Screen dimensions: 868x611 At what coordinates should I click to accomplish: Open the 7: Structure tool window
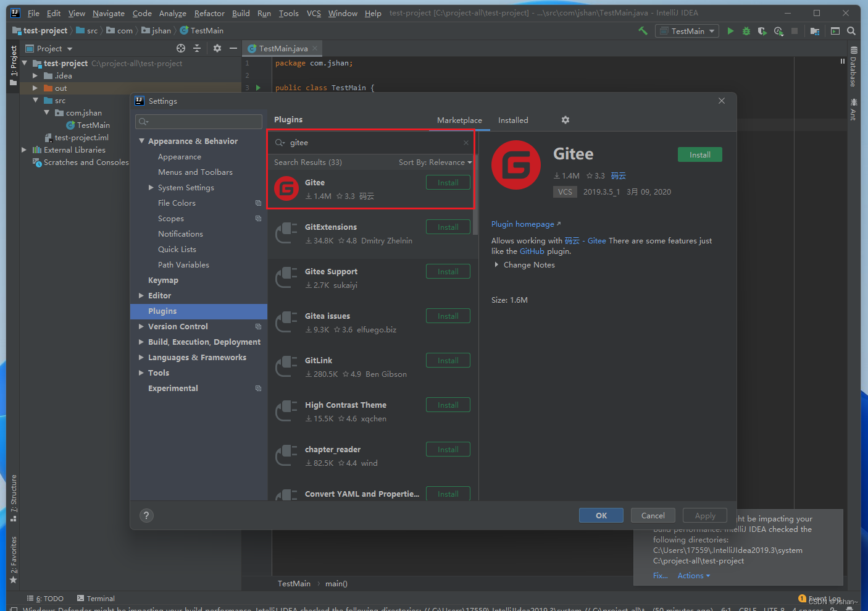(x=14, y=498)
